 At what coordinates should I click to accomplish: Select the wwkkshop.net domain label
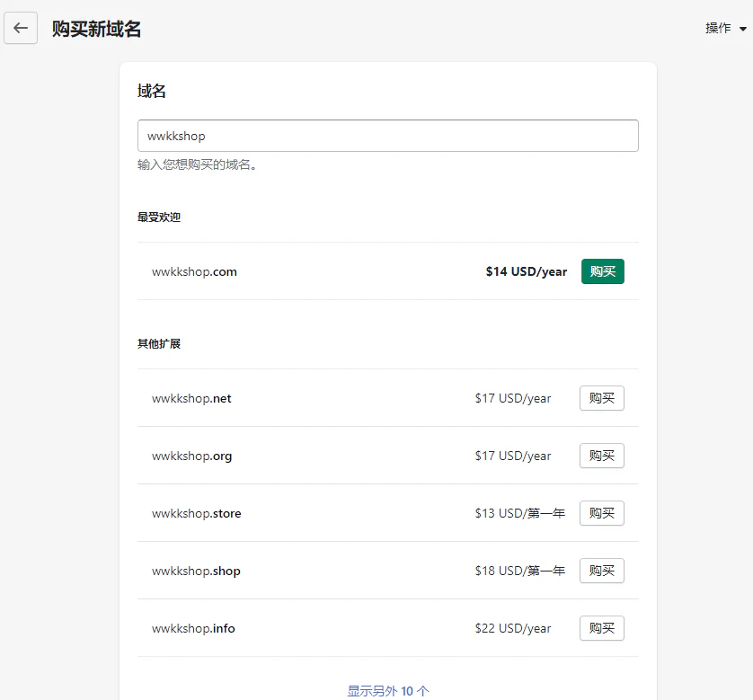191,398
